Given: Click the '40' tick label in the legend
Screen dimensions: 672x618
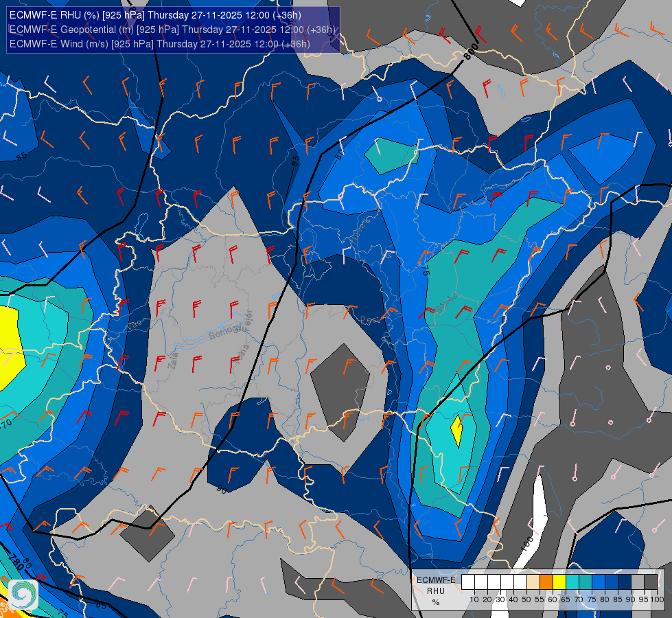Looking at the screenshot, I should coord(513,599).
